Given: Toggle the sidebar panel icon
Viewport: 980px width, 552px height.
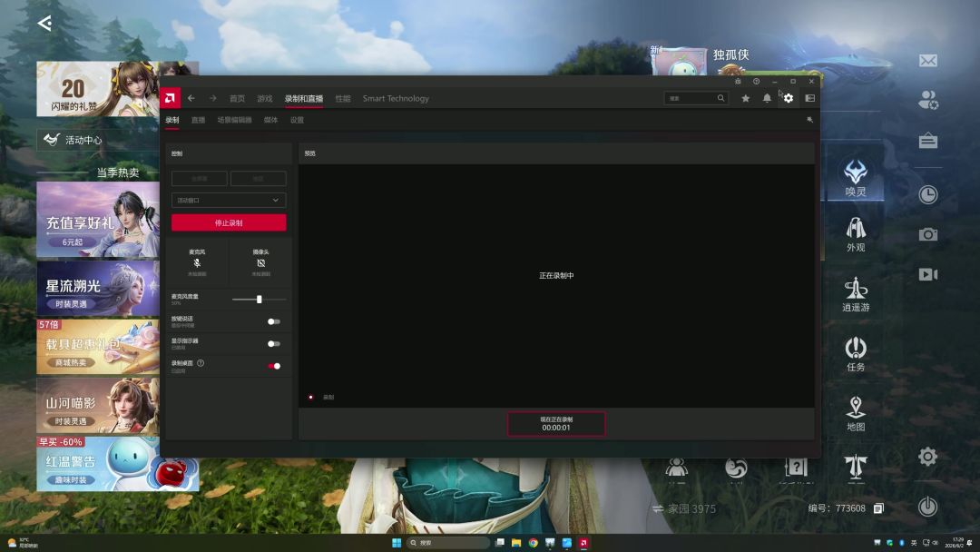Looking at the screenshot, I should (x=810, y=98).
